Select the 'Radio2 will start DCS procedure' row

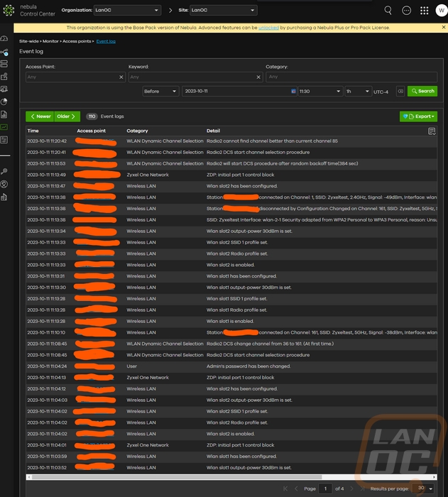[x=231, y=163]
